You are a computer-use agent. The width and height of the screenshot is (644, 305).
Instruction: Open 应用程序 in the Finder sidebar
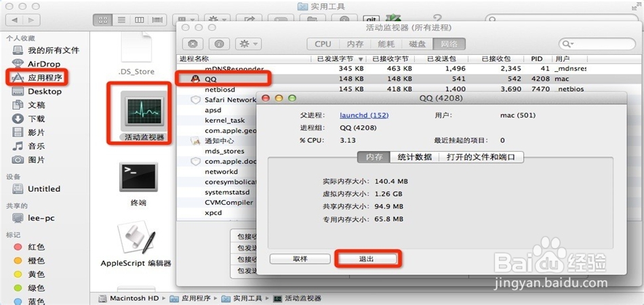[x=38, y=78]
